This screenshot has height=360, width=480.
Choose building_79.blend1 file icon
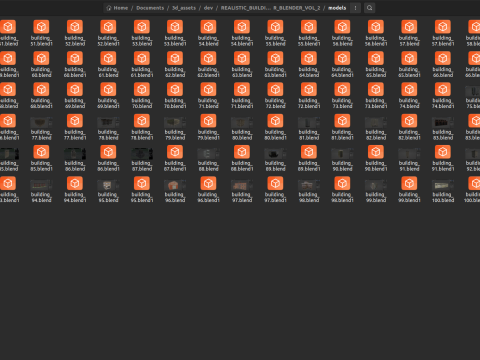[x=208, y=121]
